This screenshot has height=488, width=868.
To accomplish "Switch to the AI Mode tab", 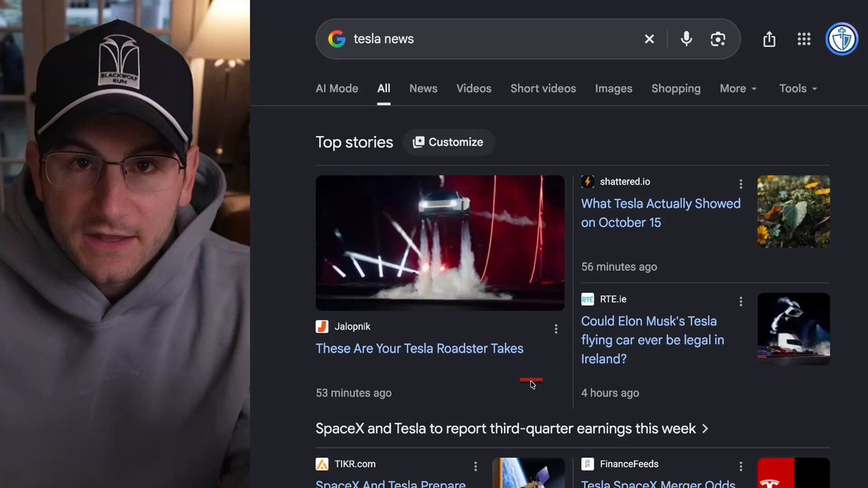I will (x=337, y=88).
